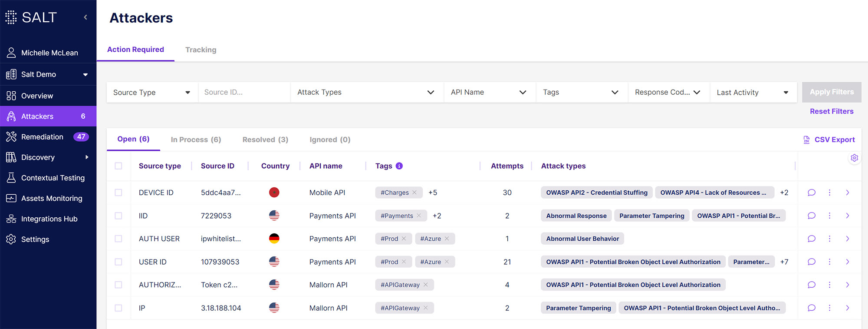Image resolution: width=868 pixels, height=329 pixels.
Task: Show the In Process (6) tab
Action: [x=196, y=140]
